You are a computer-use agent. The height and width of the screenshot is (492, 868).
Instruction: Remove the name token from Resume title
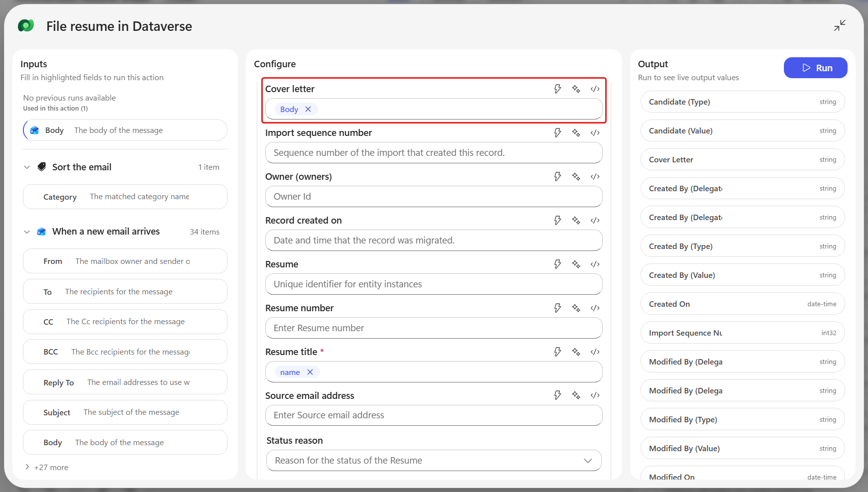310,372
